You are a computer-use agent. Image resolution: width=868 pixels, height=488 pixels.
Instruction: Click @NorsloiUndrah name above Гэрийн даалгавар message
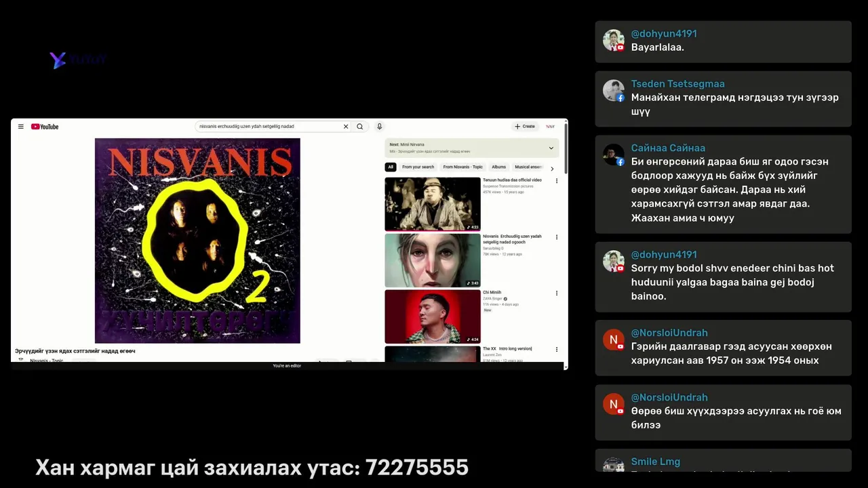pyautogui.click(x=669, y=333)
